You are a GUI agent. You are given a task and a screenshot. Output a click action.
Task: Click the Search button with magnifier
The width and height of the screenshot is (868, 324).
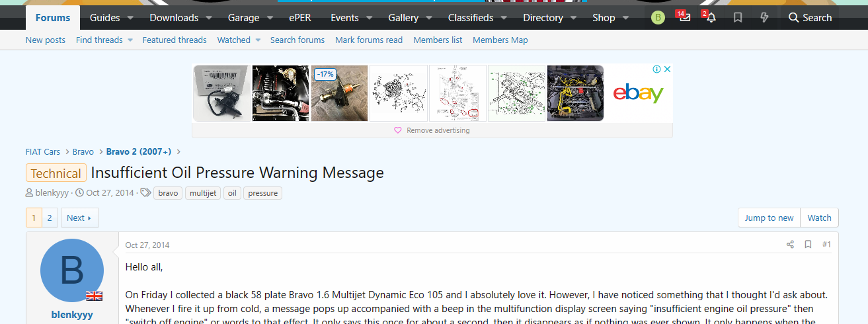(810, 18)
